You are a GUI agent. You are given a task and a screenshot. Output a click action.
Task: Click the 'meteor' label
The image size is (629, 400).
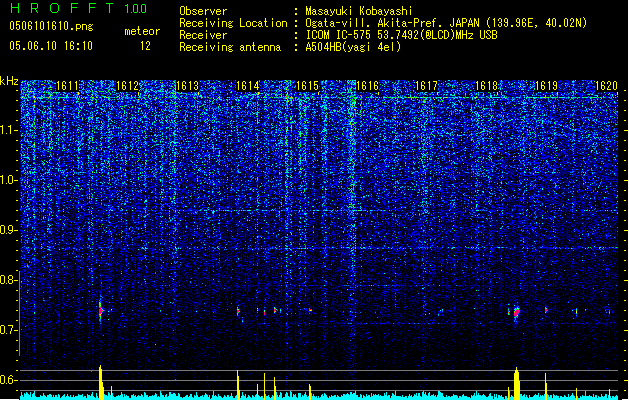click(x=142, y=31)
